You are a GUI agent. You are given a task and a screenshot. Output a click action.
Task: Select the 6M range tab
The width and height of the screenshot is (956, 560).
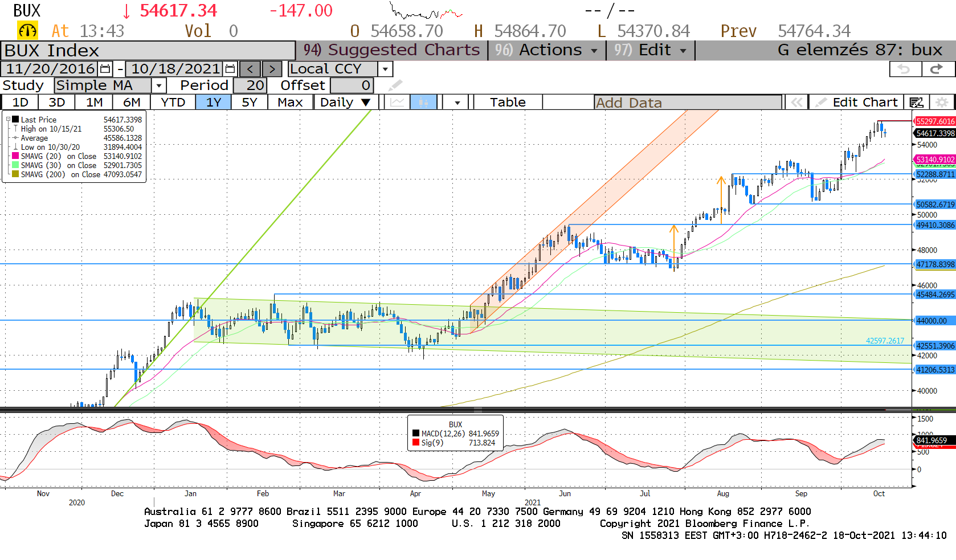pos(132,103)
